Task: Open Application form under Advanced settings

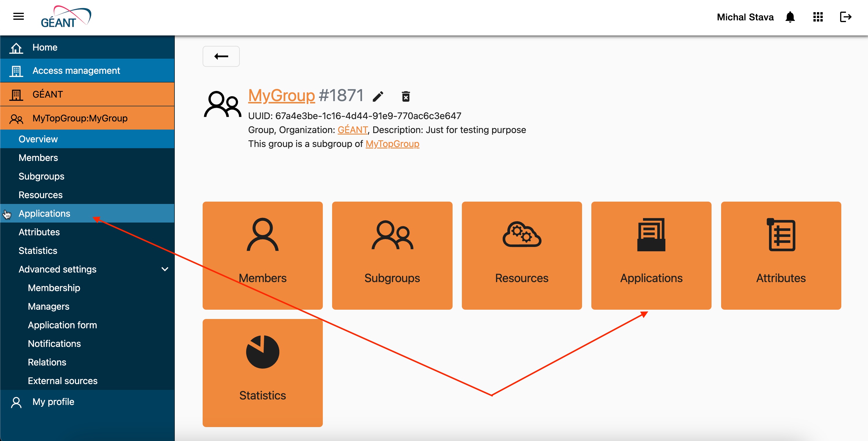Action: tap(87, 325)
